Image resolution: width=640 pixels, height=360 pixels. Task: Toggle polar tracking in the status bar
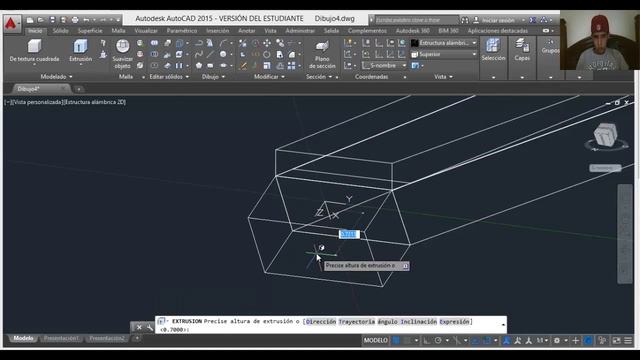[x=438, y=340]
